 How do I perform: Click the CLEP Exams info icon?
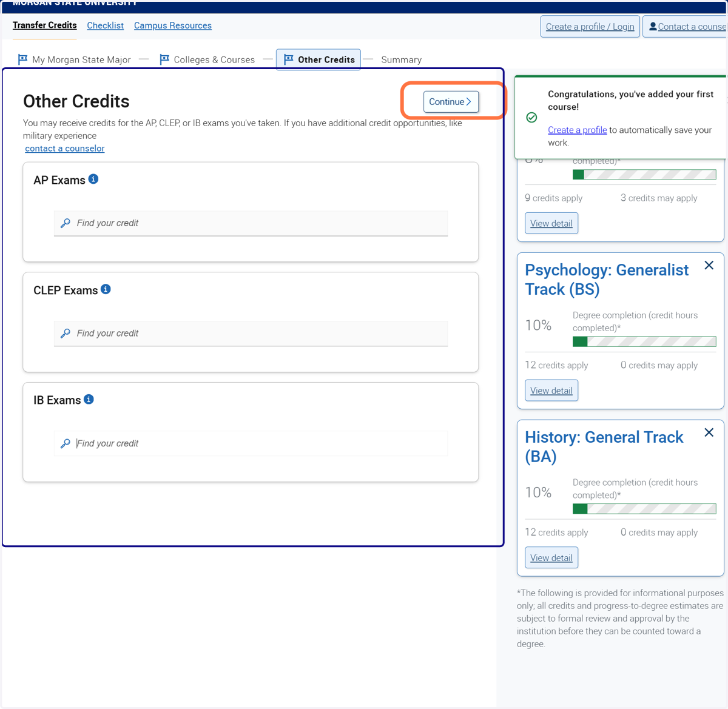coord(106,289)
